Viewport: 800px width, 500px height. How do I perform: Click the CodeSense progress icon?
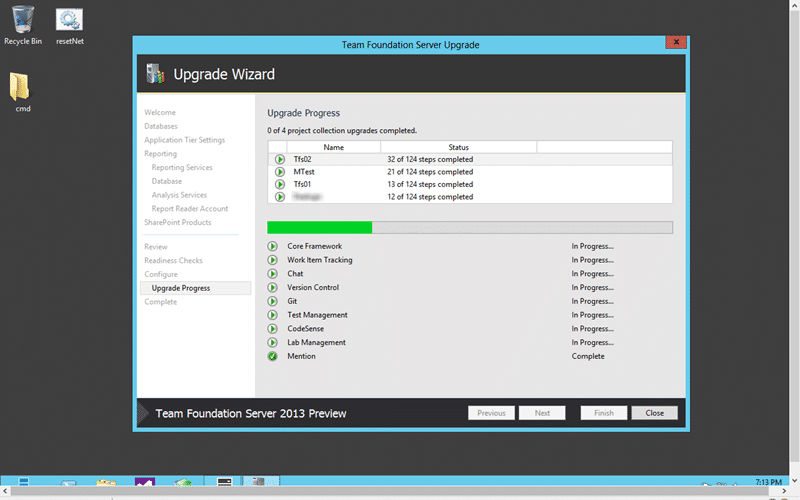[x=272, y=329]
